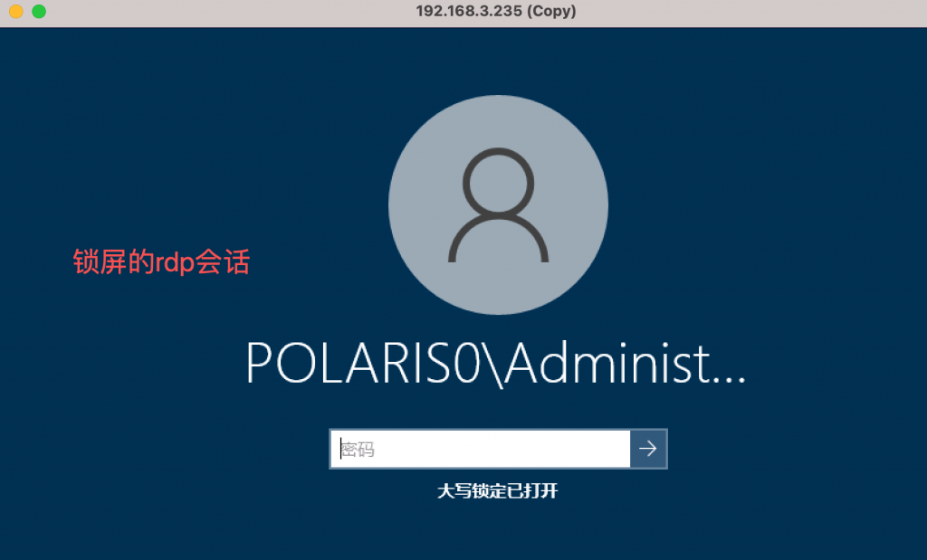Click the (Copy) suffix in the title bar
The height and width of the screenshot is (560, 927).
click(x=551, y=11)
